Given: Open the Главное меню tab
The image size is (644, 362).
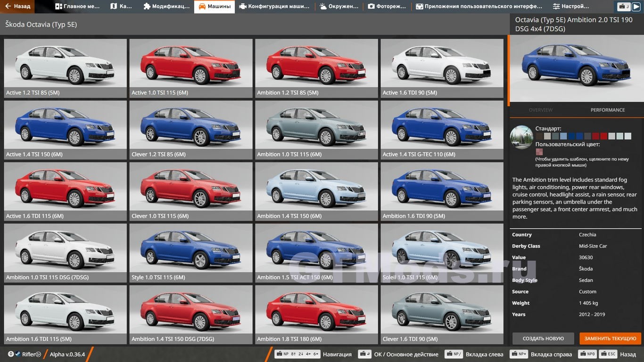Looking at the screenshot, I should 77,7.
